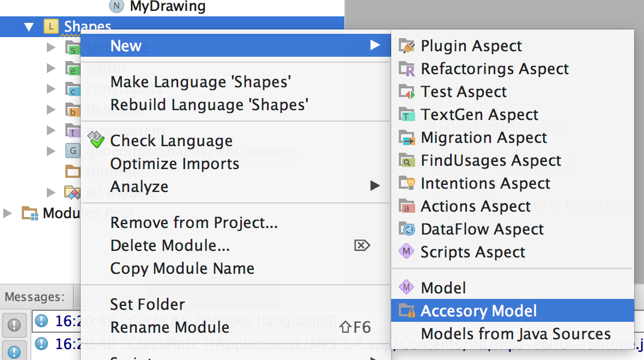Click the Scripts Aspect icon

tap(407, 253)
